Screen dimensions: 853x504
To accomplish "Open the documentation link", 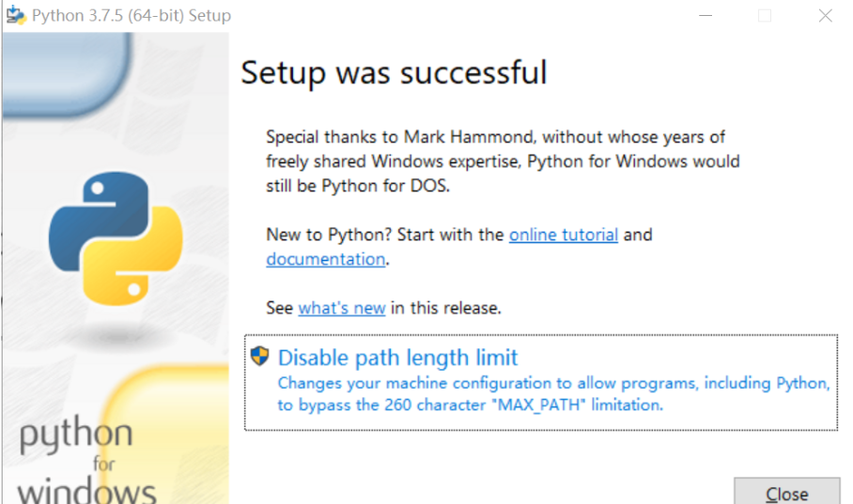I will [325, 259].
